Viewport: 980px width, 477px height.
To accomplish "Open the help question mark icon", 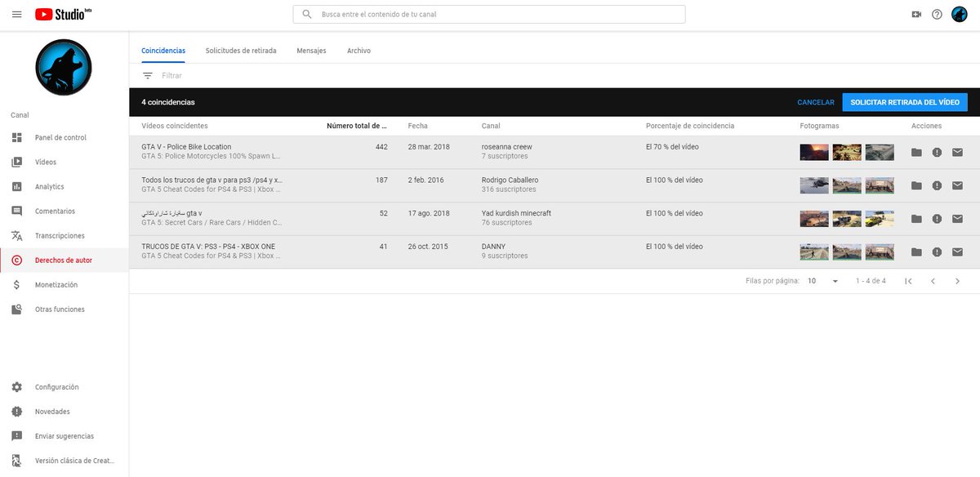I will pos(937,15).
